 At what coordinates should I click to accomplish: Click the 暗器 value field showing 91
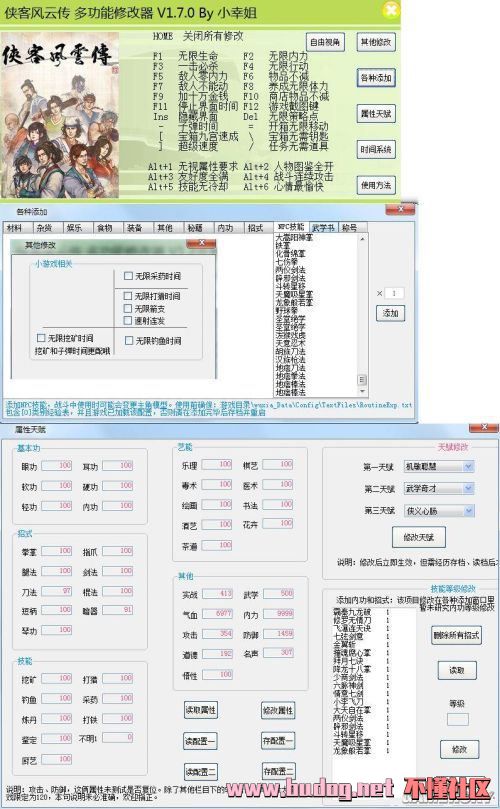(x=118, y=610)
